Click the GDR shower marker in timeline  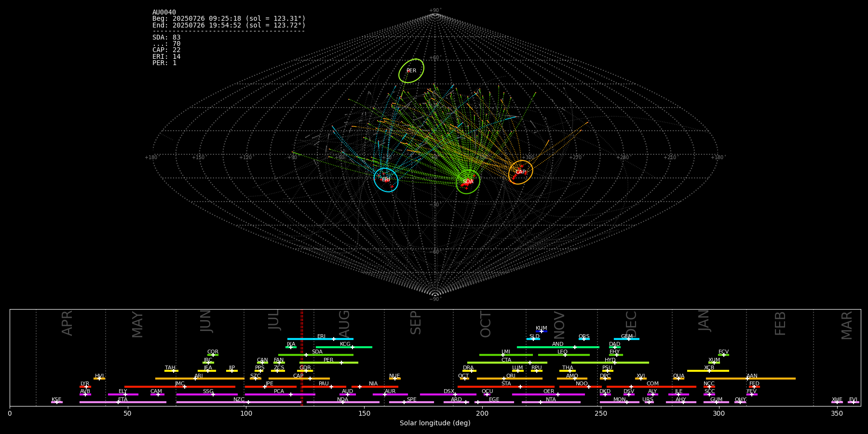(306, 371)
